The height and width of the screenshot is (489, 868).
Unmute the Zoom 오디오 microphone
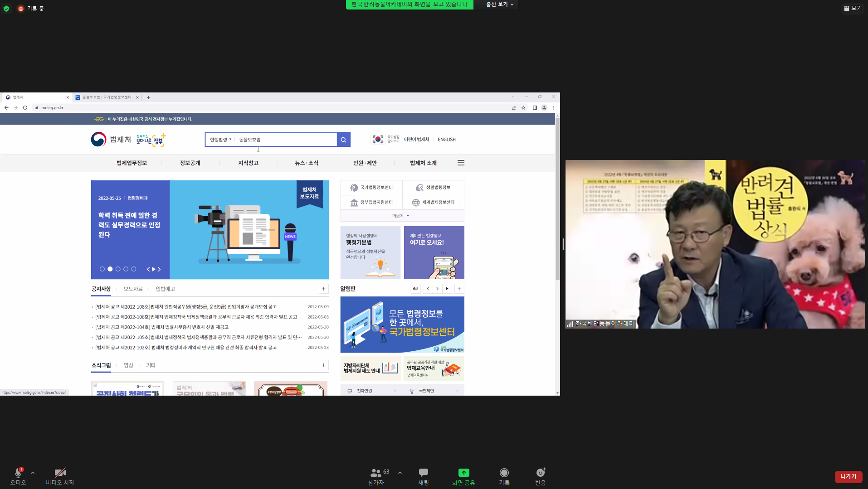tap(18, 477)
